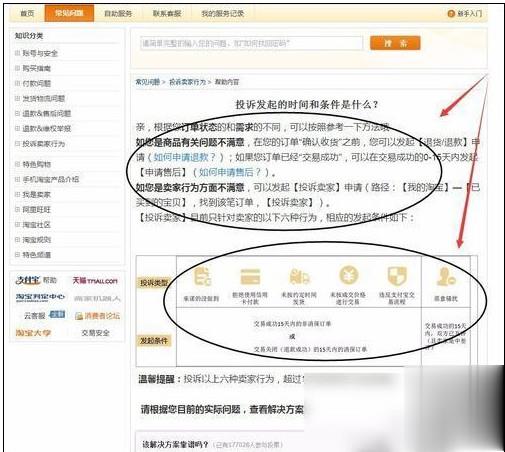
Task: Click the truck icon for 未按约定时间发货
Action: pyautogui.click(x=299, y=277)
